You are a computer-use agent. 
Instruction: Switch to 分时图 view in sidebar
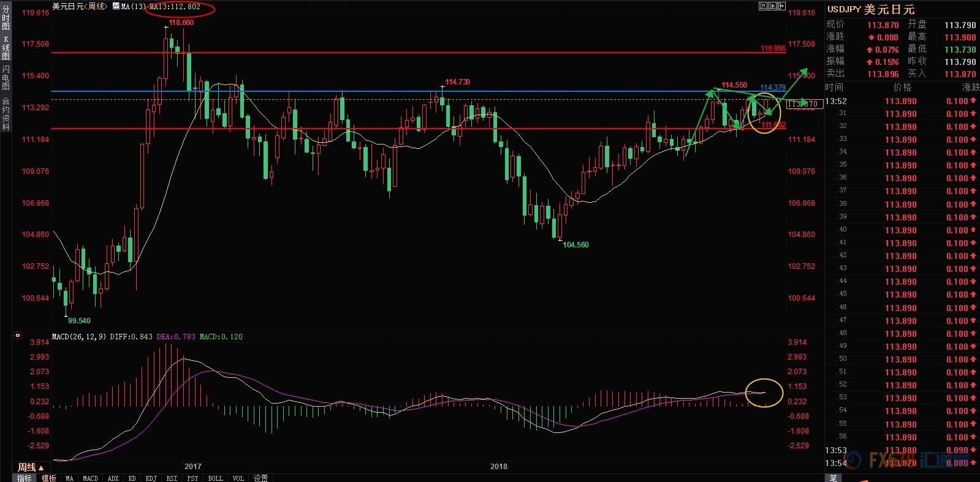point(6,18)
